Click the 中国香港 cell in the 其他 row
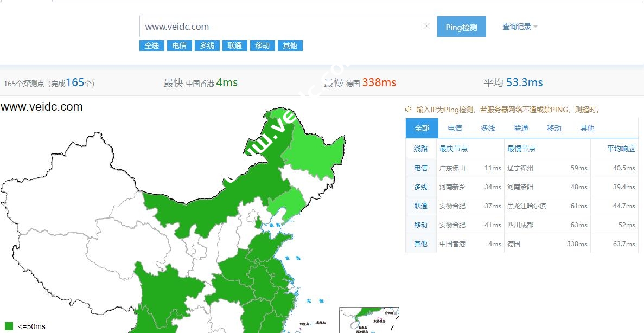 point(452,244)
